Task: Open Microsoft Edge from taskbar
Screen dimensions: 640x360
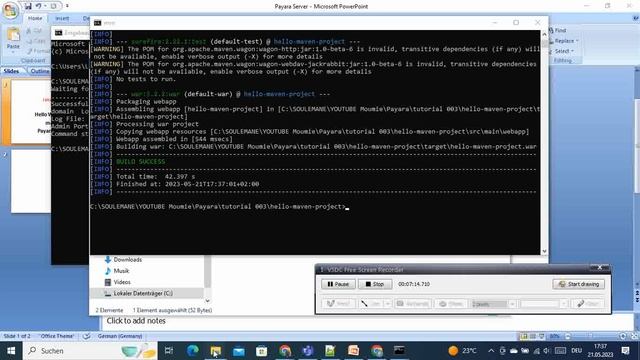Action: (x=193, y=351)
